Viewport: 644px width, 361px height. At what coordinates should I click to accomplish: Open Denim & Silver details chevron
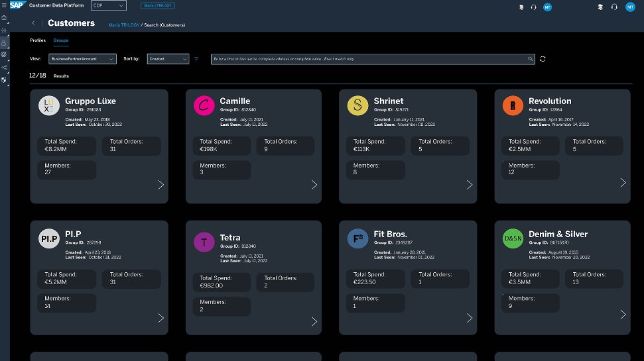[623, 314]
